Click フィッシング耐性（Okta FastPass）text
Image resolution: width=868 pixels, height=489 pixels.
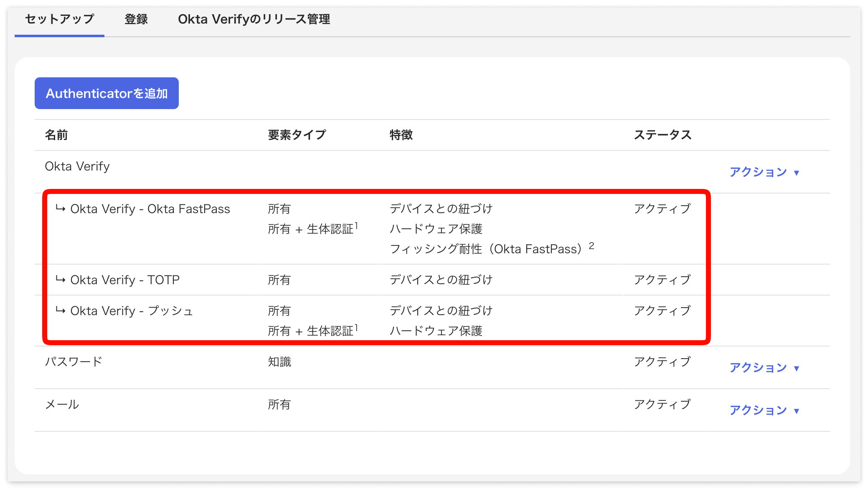coord(486,249)
